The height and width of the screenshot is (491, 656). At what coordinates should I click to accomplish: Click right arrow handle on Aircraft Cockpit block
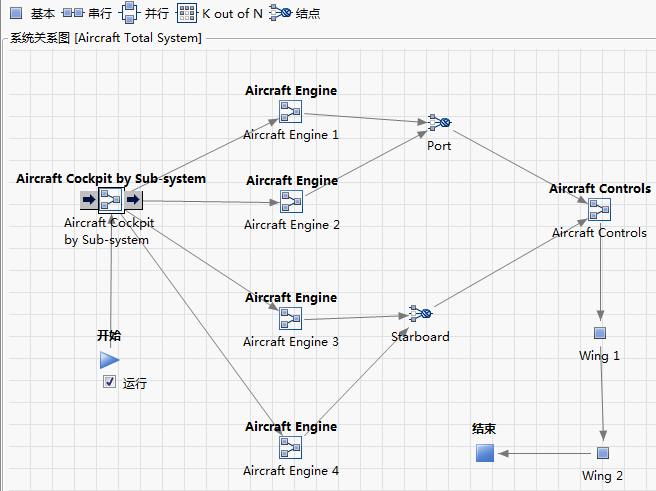pyautogui.click(x=134, y=200)
